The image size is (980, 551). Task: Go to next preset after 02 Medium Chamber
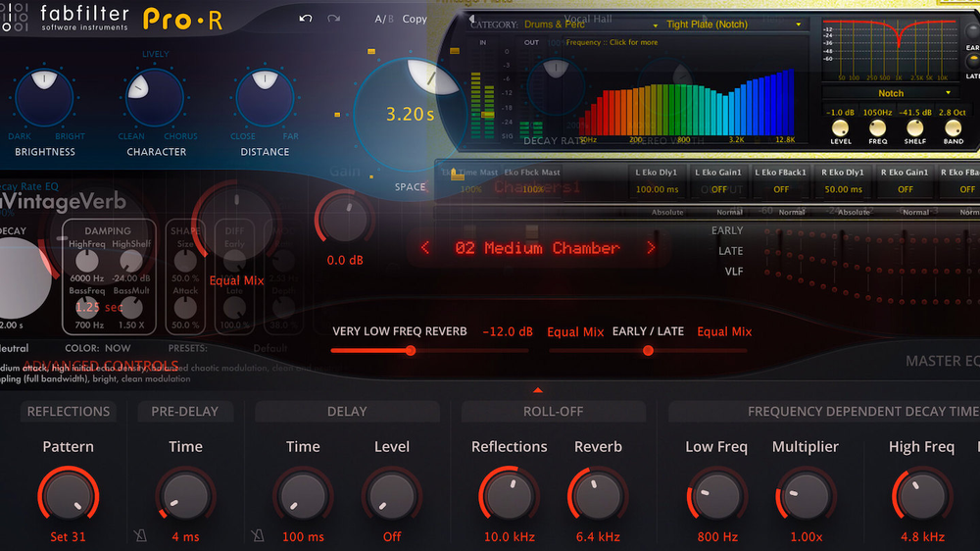point(651,248)
